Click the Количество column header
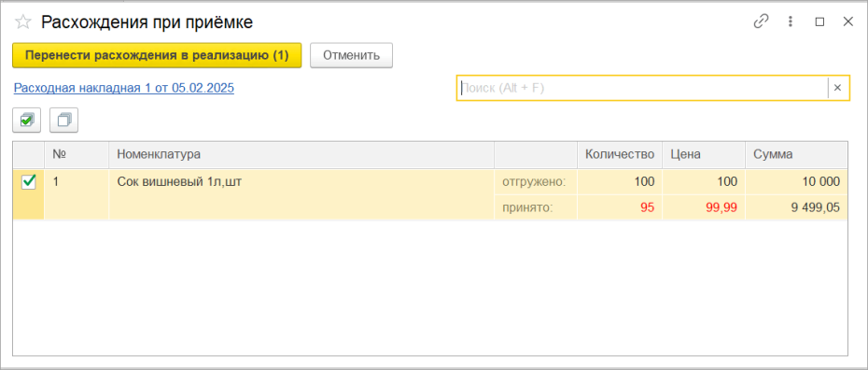The width and height of the screenshot is (868, 370). click(620, 154)
